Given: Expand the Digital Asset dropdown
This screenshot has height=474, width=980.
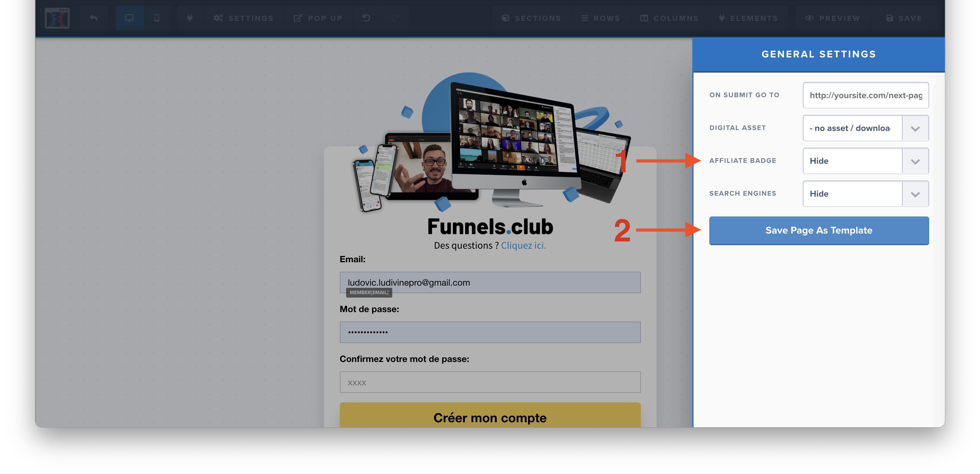Looking at the screenshot, I should (915, 128).
